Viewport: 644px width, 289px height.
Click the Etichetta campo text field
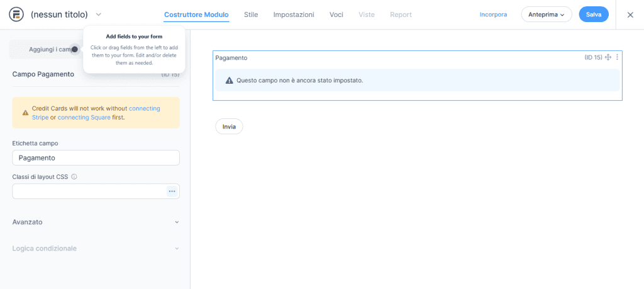pos(96,158)
